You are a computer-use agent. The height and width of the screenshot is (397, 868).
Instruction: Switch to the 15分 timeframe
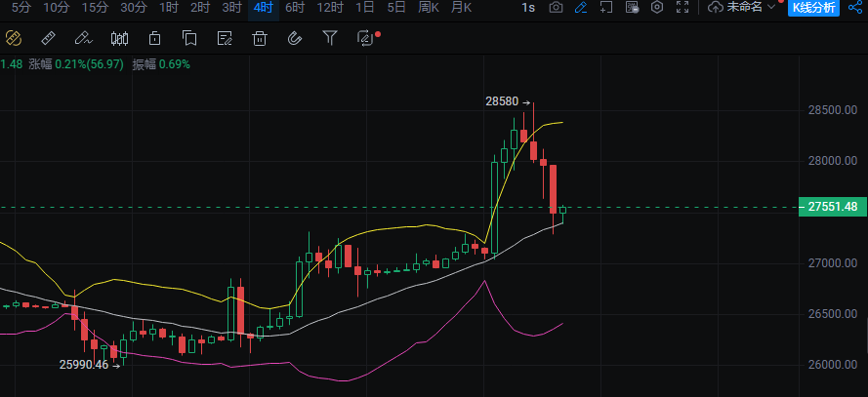(x=95, y=8)
